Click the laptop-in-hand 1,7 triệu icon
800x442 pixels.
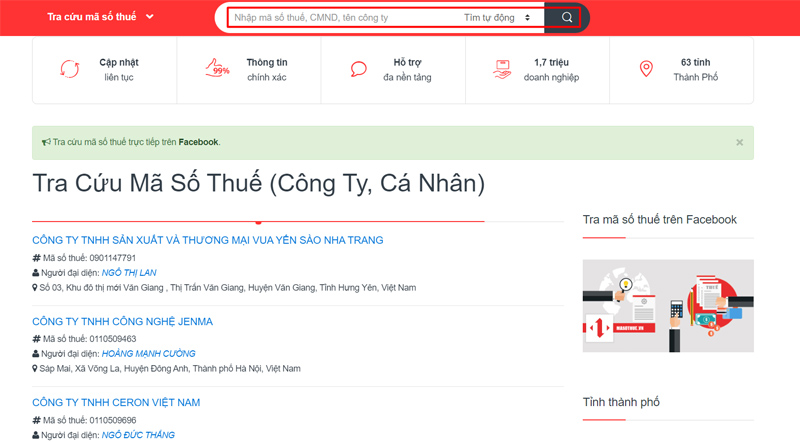tap(502, 69)
